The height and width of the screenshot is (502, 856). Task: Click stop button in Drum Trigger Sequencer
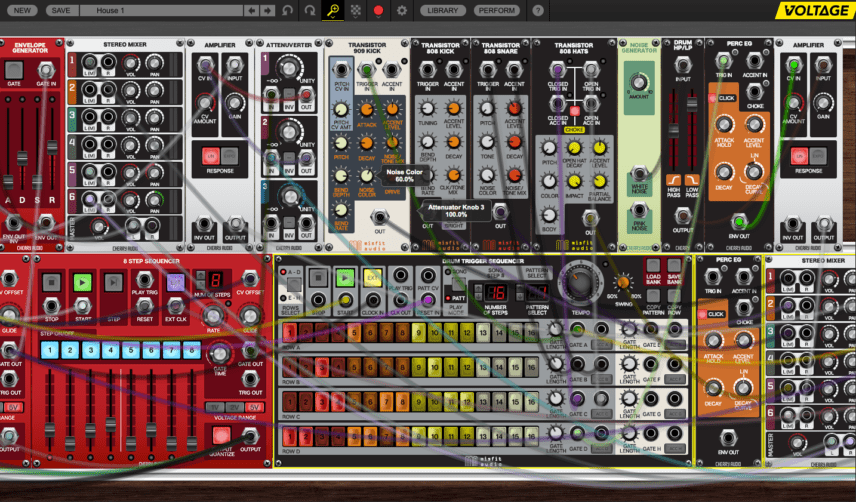[318, 278]
